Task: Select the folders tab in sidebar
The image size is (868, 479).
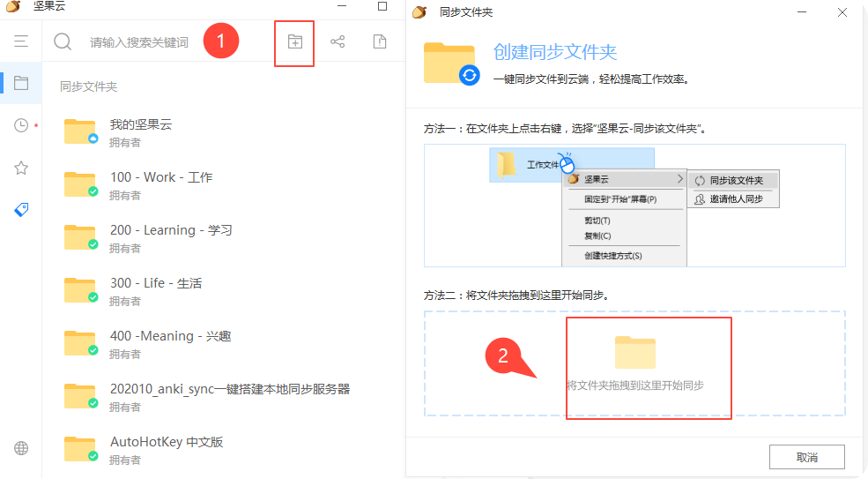Action: point(21,83)
